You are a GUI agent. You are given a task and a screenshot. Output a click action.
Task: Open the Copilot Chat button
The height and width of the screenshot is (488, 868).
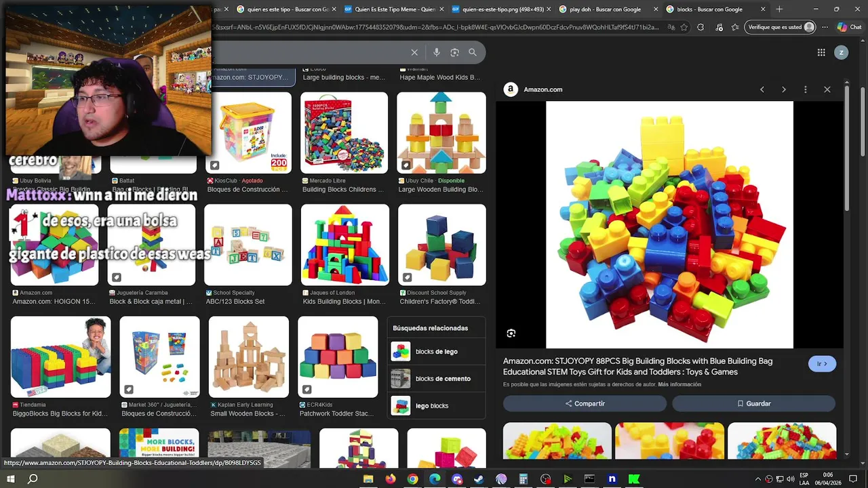[849, 27]
